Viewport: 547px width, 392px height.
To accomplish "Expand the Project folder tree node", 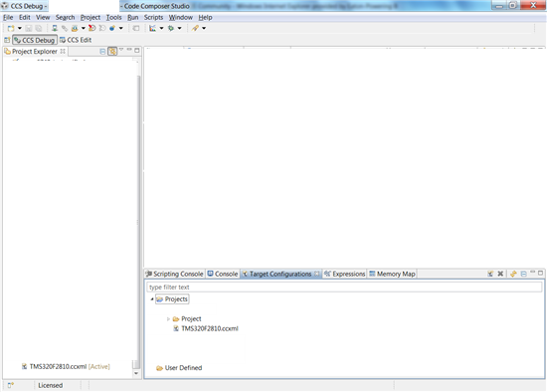I will 168,318.
